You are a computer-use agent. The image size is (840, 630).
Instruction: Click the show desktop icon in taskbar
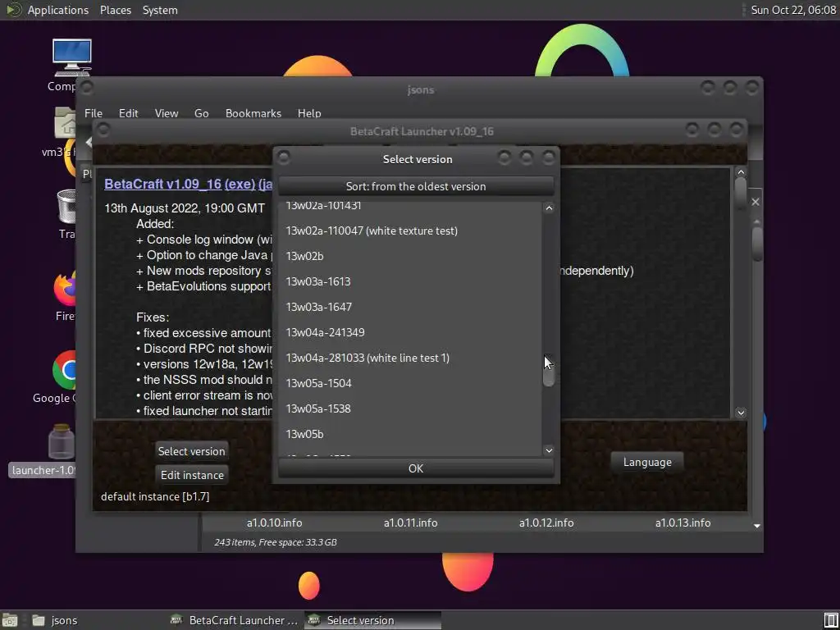pyautogui.click(x=10, y=620)
